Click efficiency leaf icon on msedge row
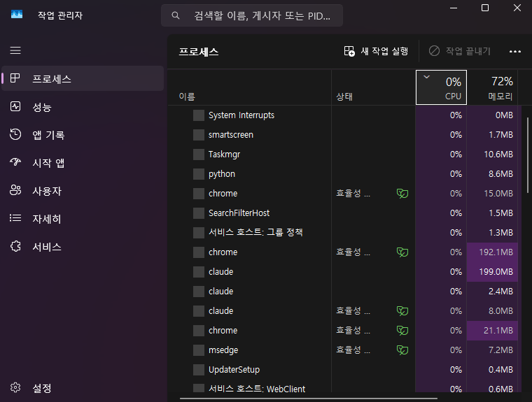 click(x=402, y=350)
